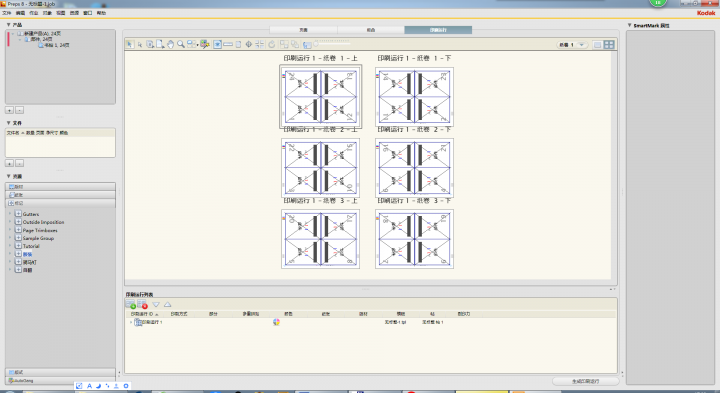Switch to multi-sheet grid view
Screen dimensions: 720x393
(x=609, y=45)
